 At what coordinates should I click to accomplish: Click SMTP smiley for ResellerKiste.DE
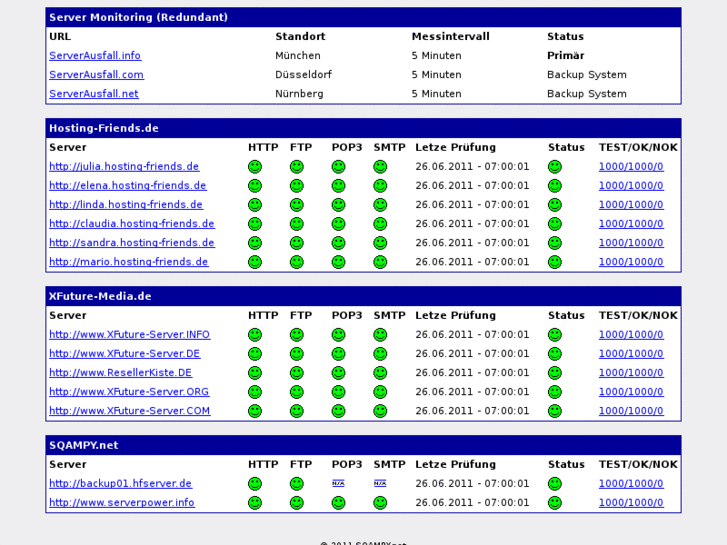380,372
